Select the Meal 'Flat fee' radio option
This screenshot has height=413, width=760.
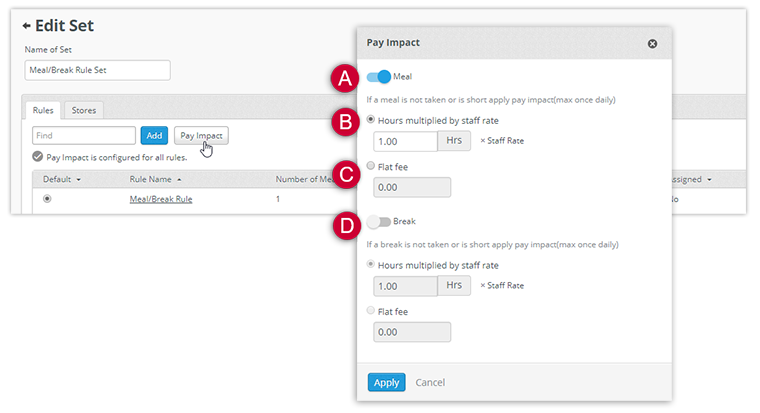pyautogui.click(x=372, y=167)
